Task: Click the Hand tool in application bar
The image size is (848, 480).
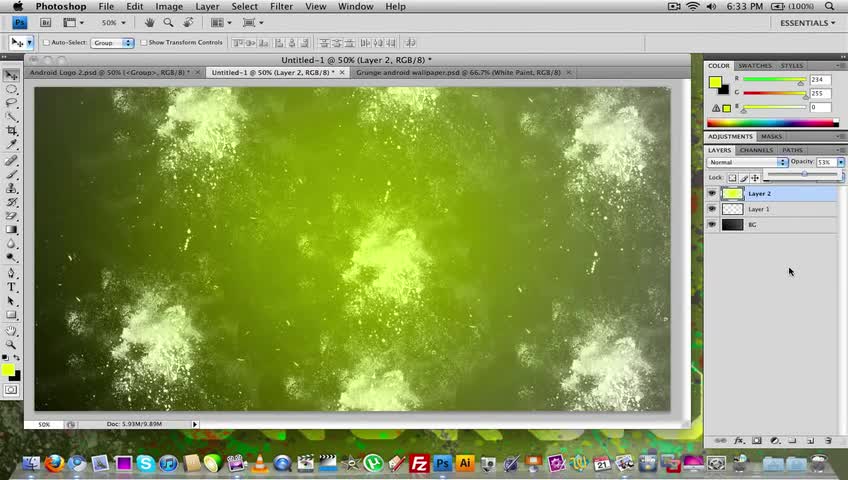Action: (x=149, y=22)
